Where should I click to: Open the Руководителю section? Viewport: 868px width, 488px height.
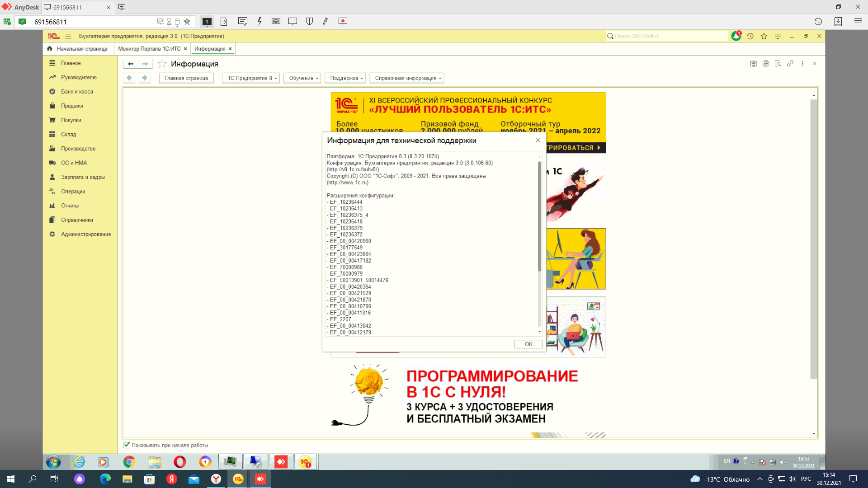coord(79,77)
